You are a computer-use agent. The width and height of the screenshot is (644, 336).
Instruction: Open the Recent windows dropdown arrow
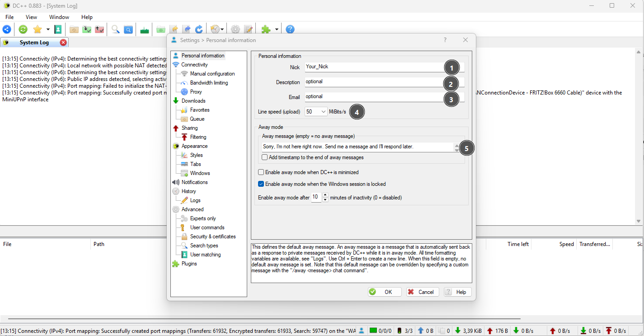pyautogui.click(x=222, y=29)
